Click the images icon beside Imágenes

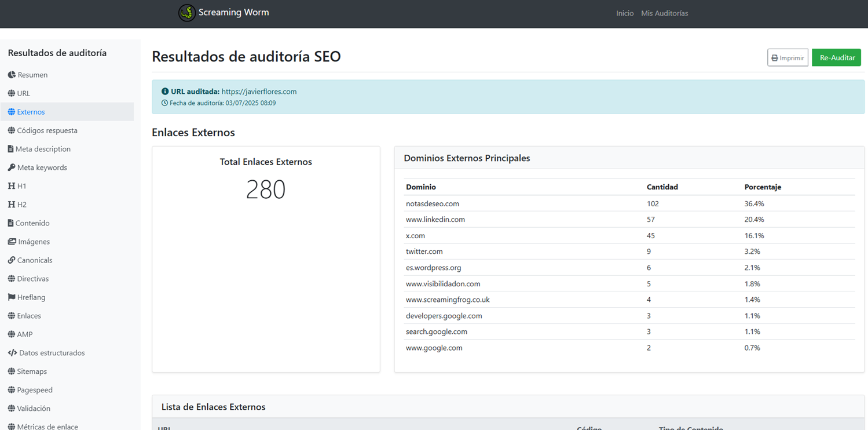[x=12, y=242]
